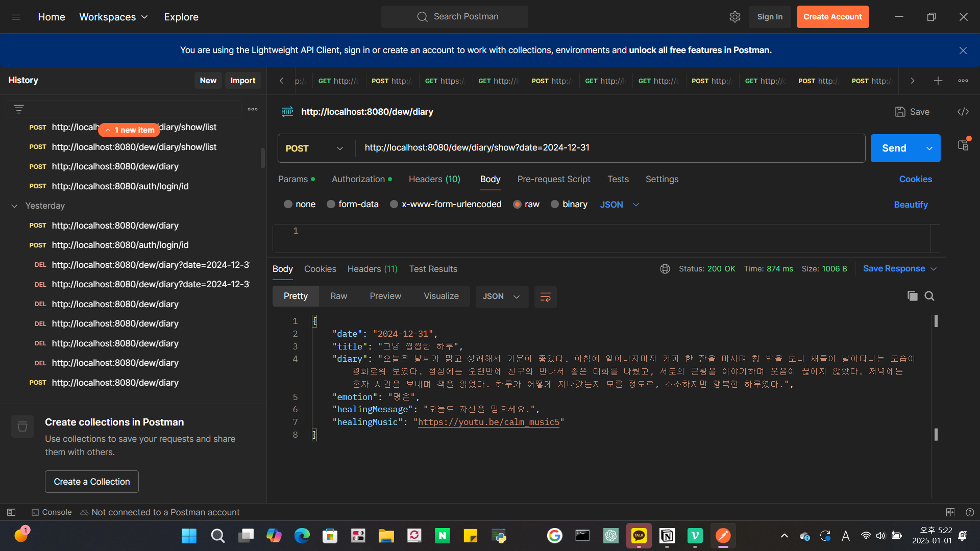Switch response view to Raw

coord(338,296)
